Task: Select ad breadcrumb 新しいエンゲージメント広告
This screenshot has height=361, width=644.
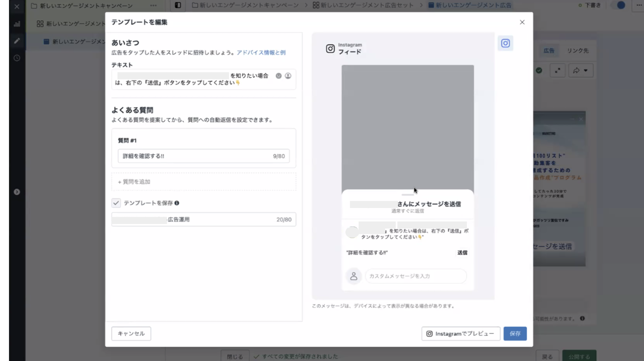Action: (x=470, y=5)
